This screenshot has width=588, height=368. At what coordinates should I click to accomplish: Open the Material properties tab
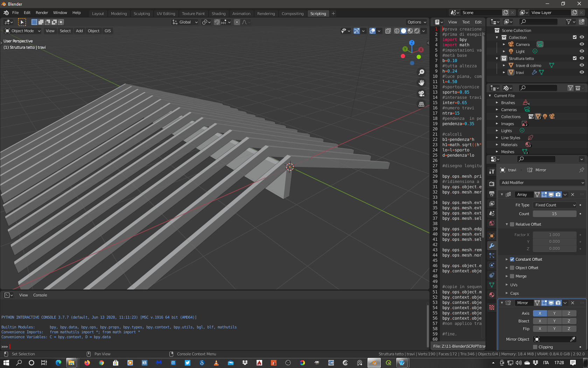[x=492, y=295]
